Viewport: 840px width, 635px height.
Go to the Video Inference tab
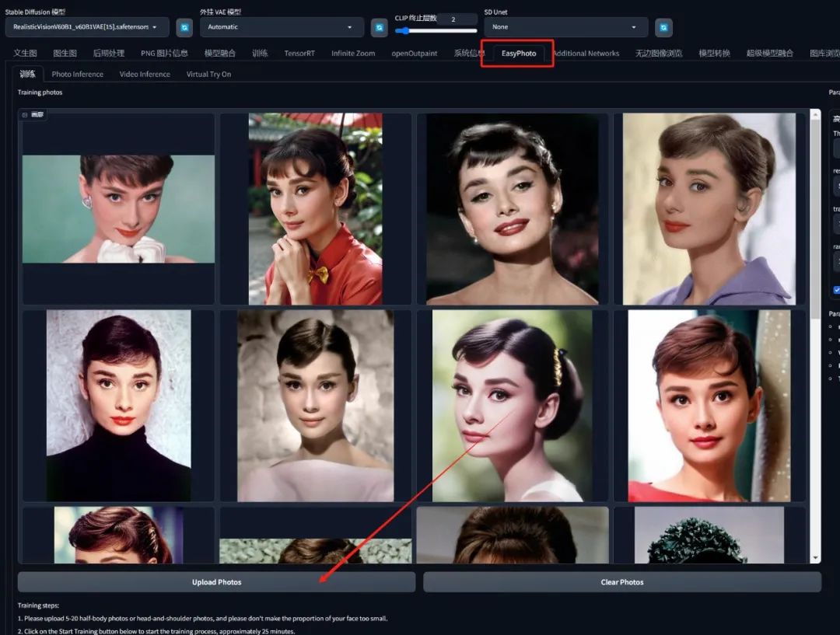coord(145,74)
